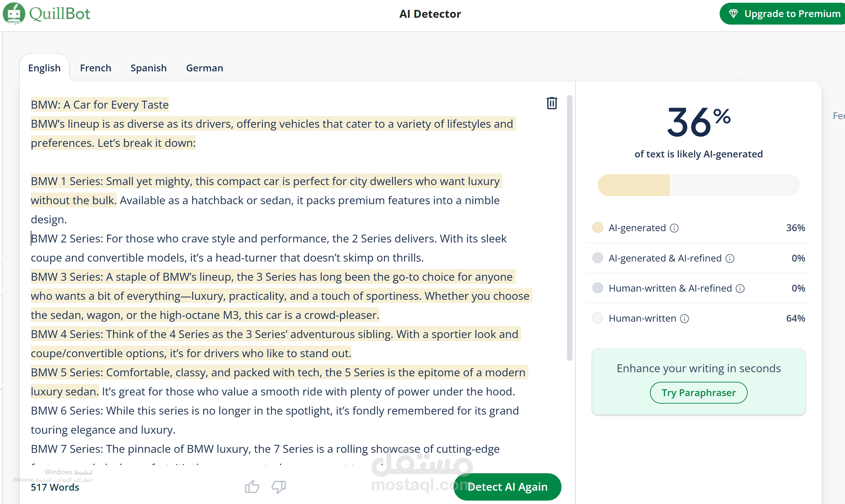Click 'of text is likely AI-generated' caption
Screen dimensions: 845x504
click(698, 154)
